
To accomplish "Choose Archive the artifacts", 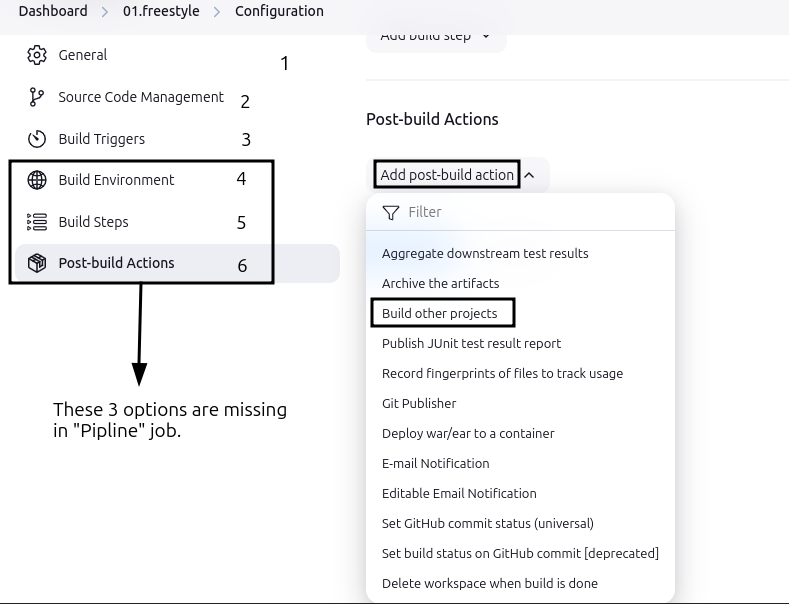I will coord(440,283).
